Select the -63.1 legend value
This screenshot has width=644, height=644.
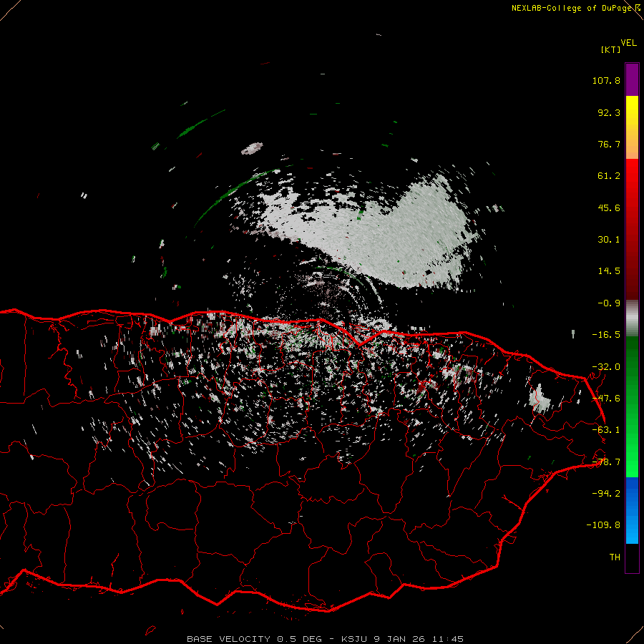606,430
